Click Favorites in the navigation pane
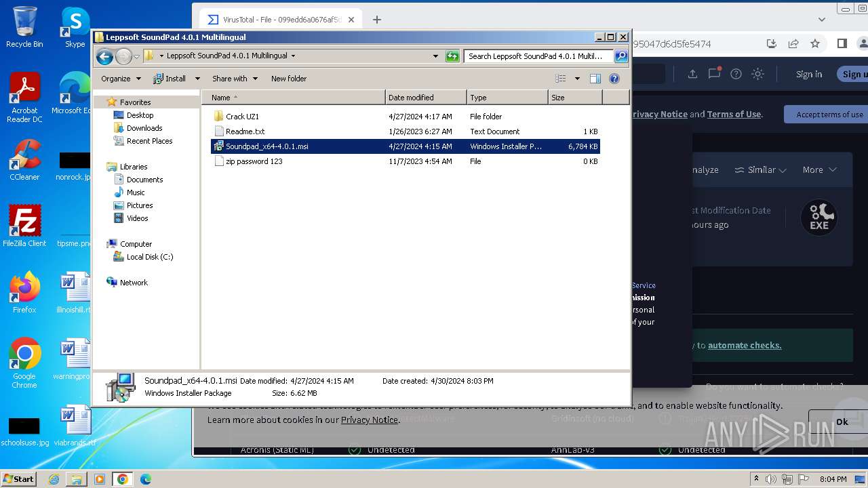The height and width of the screenshot is (488, 868). (135, 102)
